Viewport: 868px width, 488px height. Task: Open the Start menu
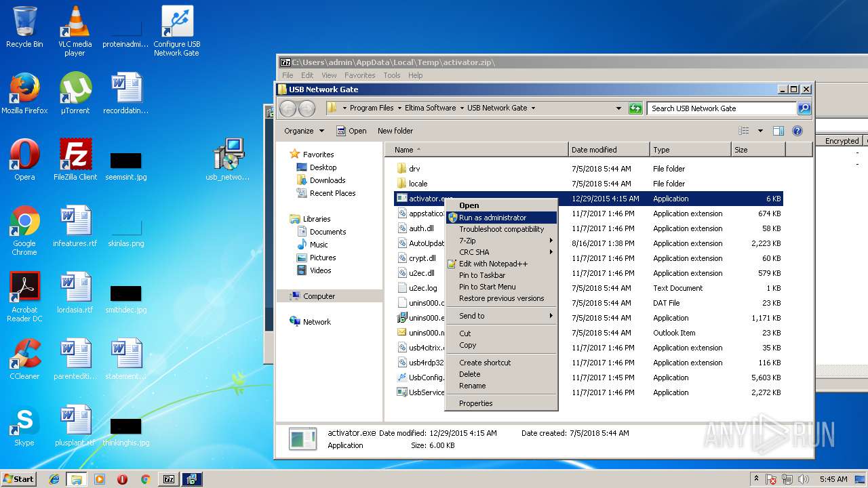(x=19, y=479)
